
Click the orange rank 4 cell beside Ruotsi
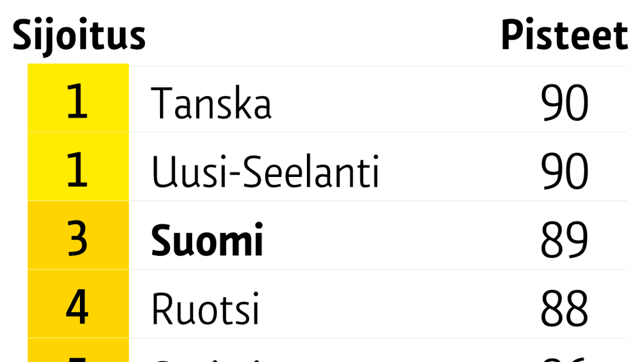pos(78,304)
